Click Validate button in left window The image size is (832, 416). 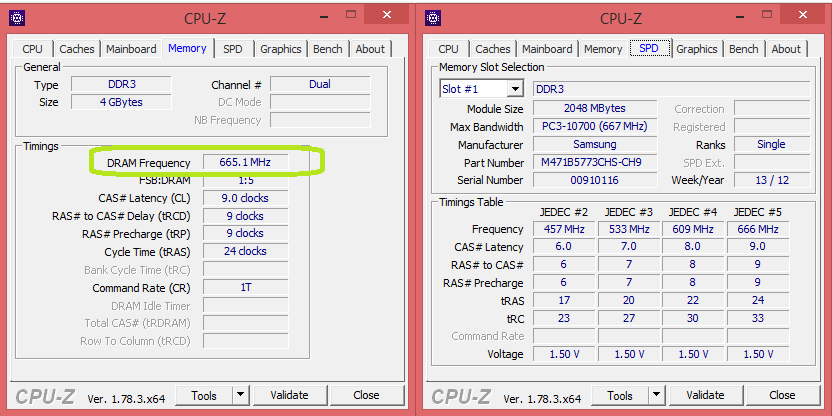pos(289,395)
